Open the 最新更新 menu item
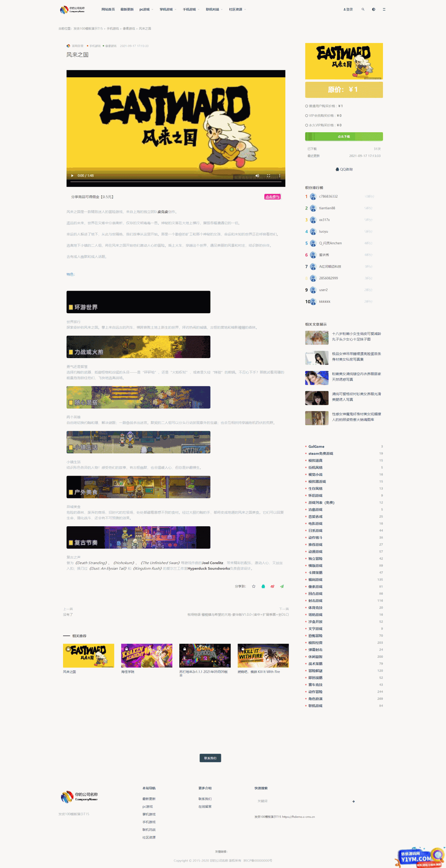 pos(127,9)
